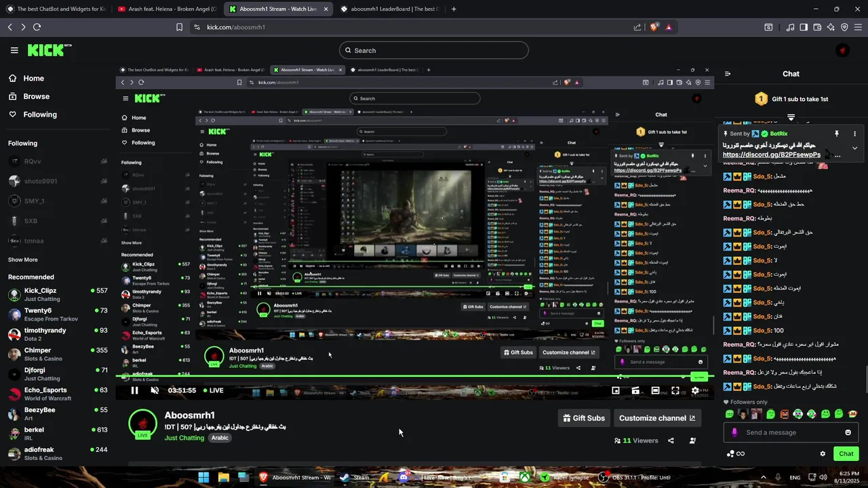The image size is (868, 488).
Task: Insert the dark-haired face photo emote
Action: (743, 413)
